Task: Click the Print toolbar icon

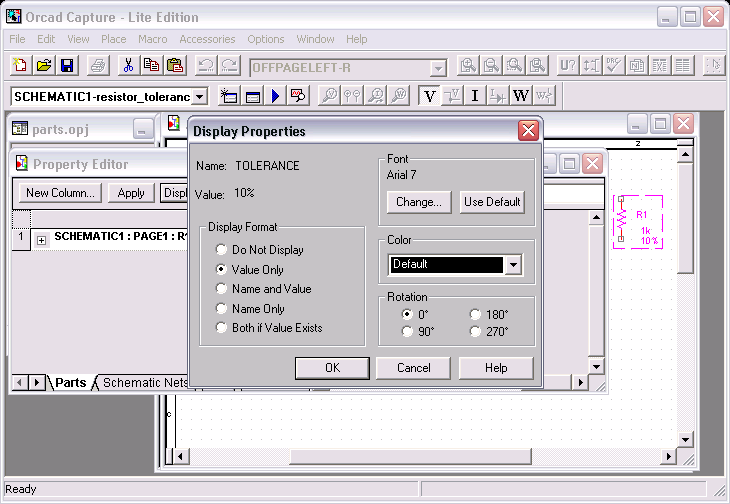Action: point(98,66)
